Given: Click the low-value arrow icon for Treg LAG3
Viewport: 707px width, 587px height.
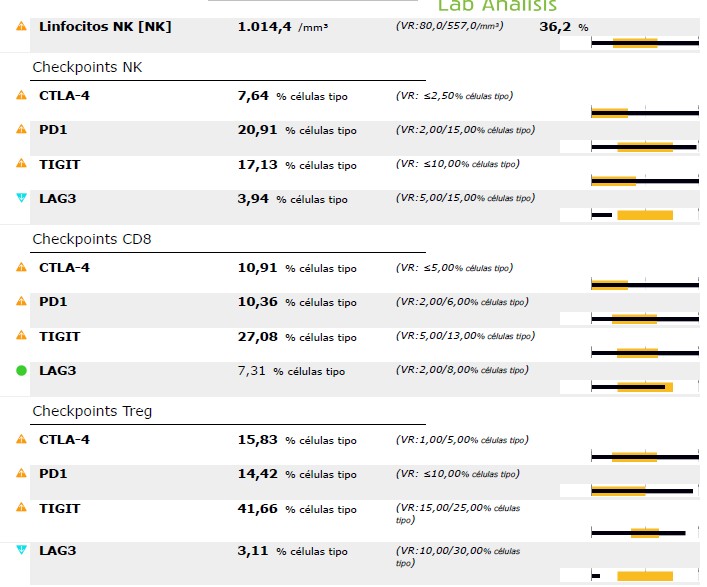Looking at the screenshot, I should (x=21, y=550).
